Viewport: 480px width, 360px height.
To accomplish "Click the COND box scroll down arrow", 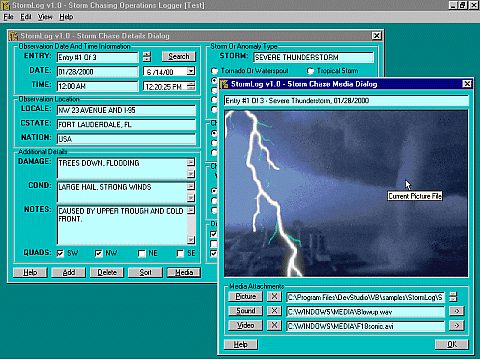I will pos(191,198).
